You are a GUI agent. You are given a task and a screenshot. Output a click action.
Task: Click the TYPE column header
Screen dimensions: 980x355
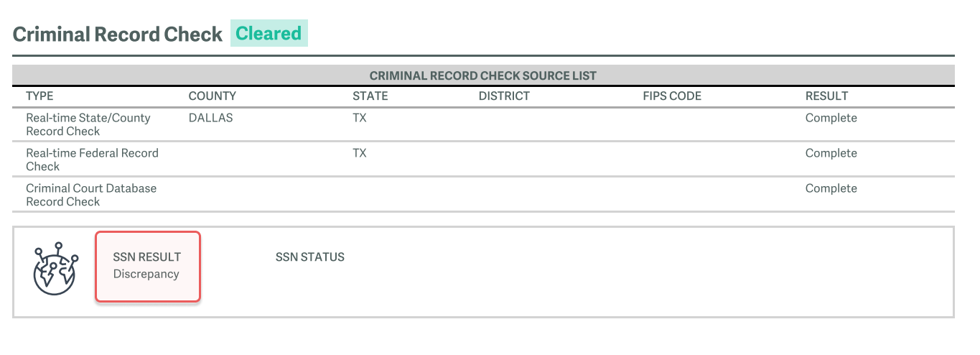(x=39, y=96)
